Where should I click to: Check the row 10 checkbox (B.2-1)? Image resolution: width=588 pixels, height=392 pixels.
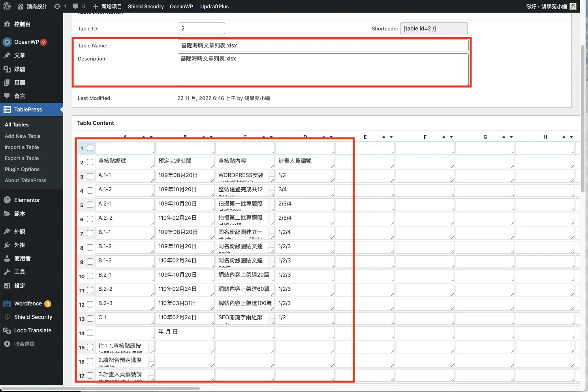click(90, 276)
